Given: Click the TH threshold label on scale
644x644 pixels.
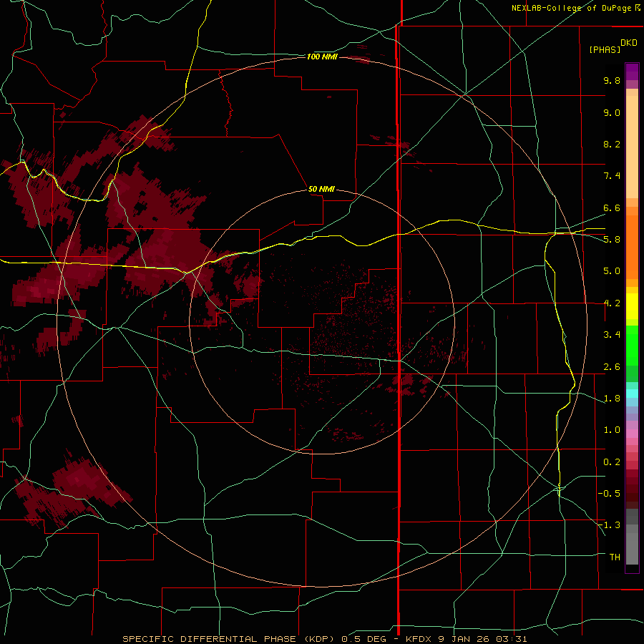Looking at the screenshot, I should (x=615, y=557).
